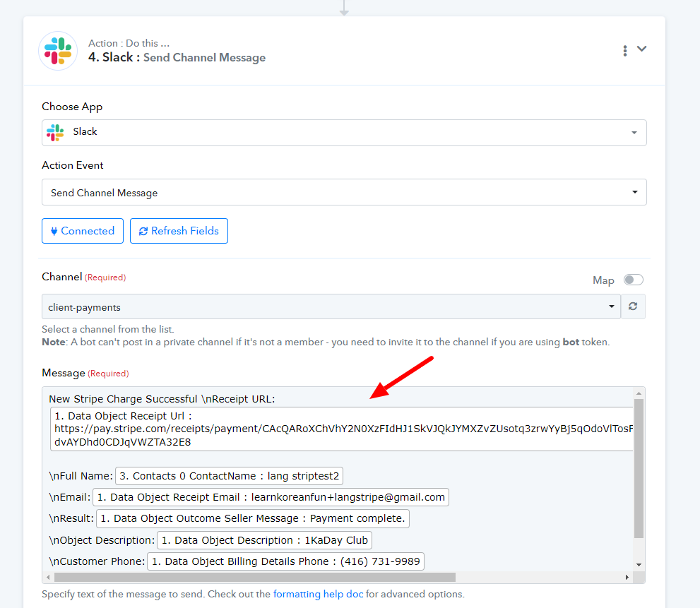Click the message box vertical scrollbar thumb

pos(639,469)
